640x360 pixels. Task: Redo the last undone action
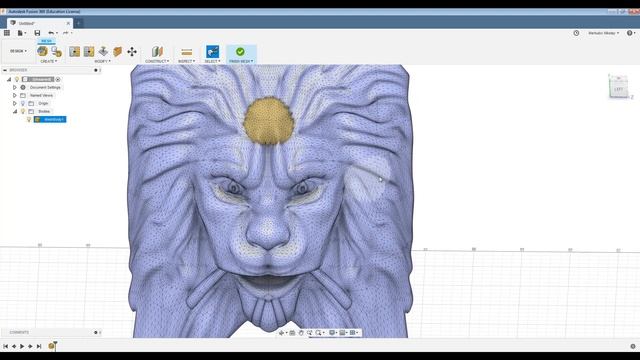65,33
